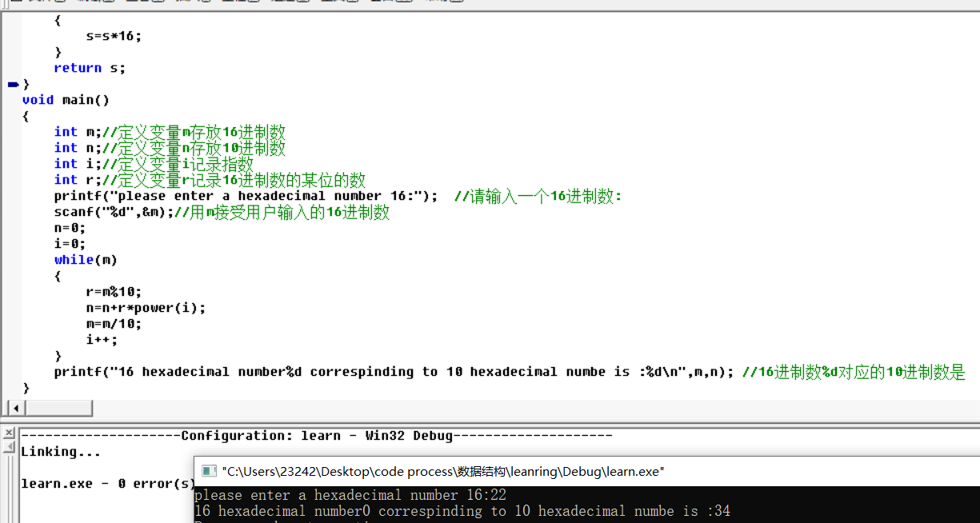Image resolution: width=980 pixels, height=523 pixels.
Task: Click the editor's horizontal scrollbar left arrow
Action: click(x=14, y=409)
